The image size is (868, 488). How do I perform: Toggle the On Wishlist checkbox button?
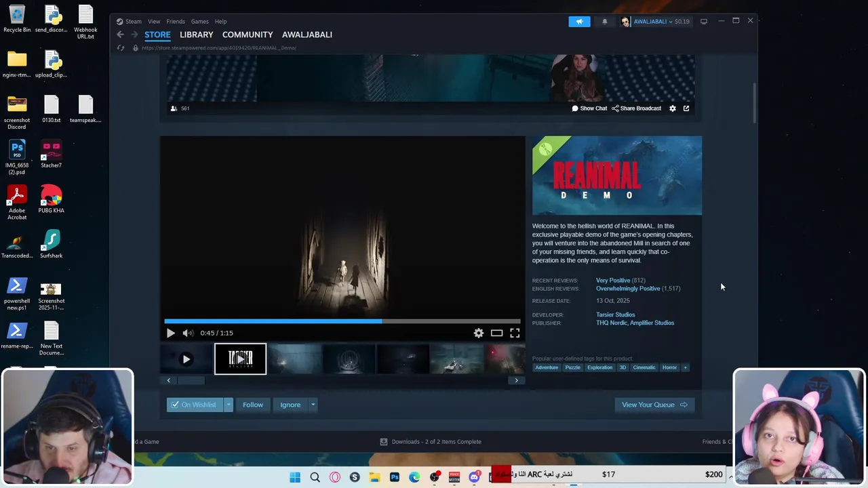click(x=195, y=405)
